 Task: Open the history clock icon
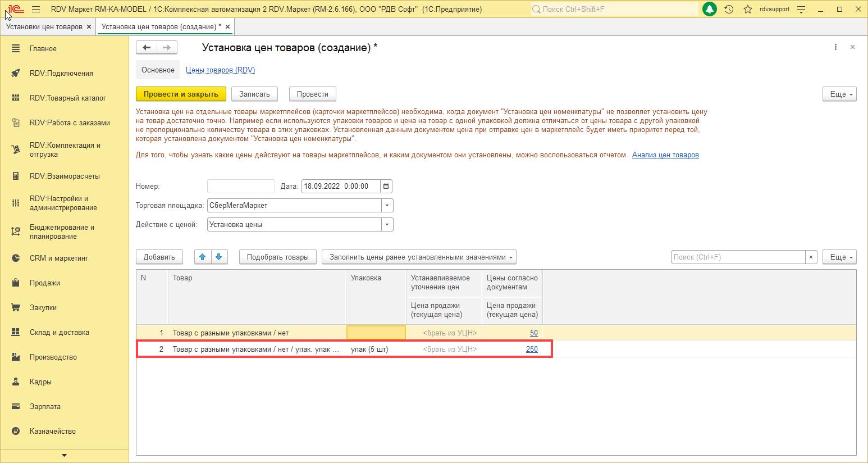[729, 10]
